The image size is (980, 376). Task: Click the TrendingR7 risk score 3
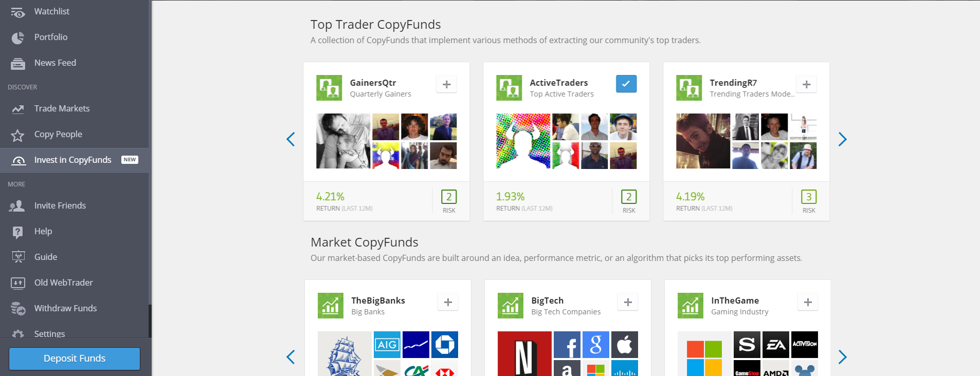tap(809, 197)
